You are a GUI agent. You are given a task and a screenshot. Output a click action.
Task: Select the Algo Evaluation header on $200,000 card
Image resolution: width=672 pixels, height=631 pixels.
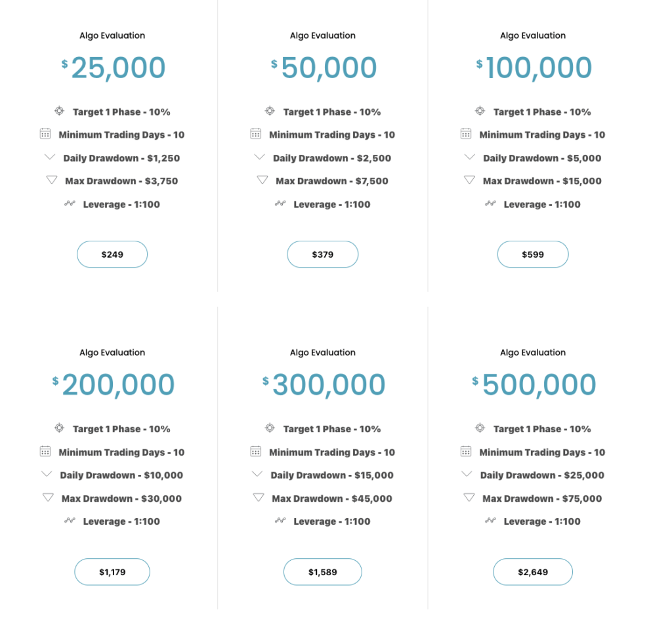coord(112,352)
